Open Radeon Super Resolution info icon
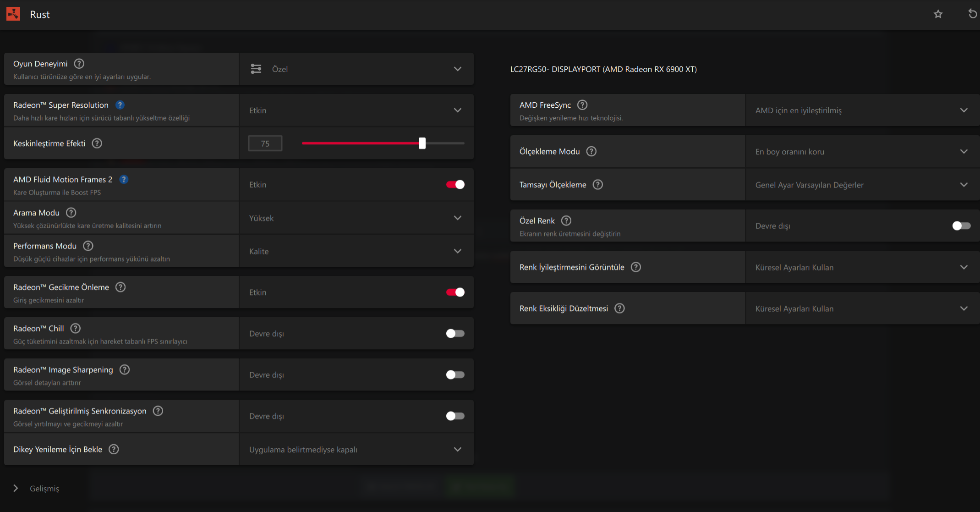Screen dimensions: 980x512 [x=120, y=105]
